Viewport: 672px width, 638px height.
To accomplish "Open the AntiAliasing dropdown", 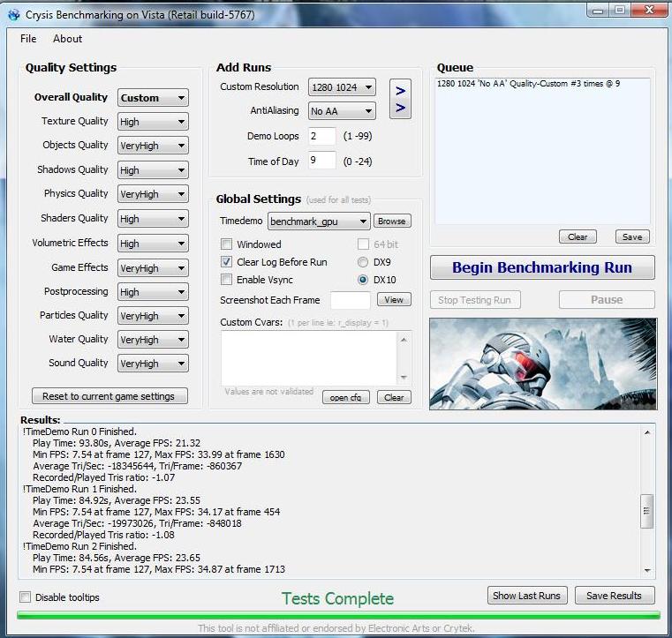I will [x=342, y=111].
